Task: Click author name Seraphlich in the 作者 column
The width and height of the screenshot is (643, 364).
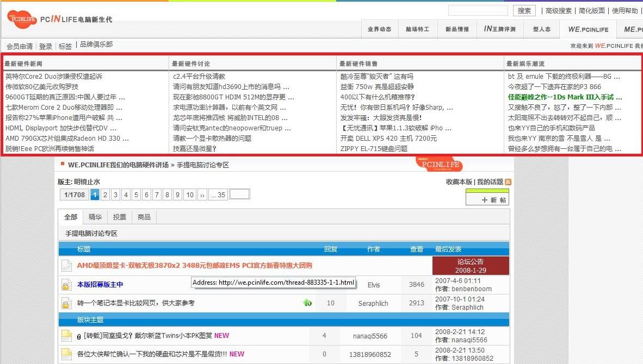Action: [x=373, y=303]
